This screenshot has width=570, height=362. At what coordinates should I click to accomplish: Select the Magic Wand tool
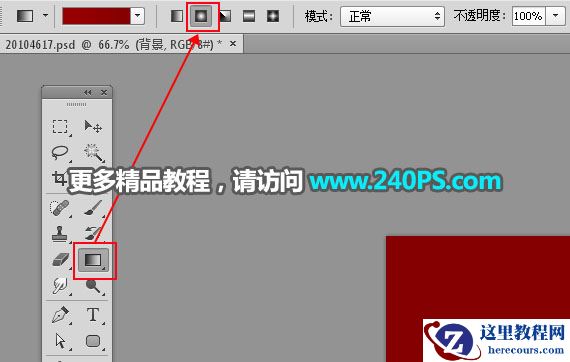coord(93,152)
